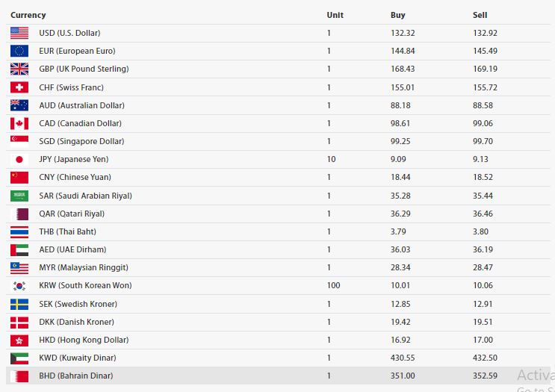Click the Buy column header
The width and height of the screenshot is (555, 392).
(x=398, y=15)
